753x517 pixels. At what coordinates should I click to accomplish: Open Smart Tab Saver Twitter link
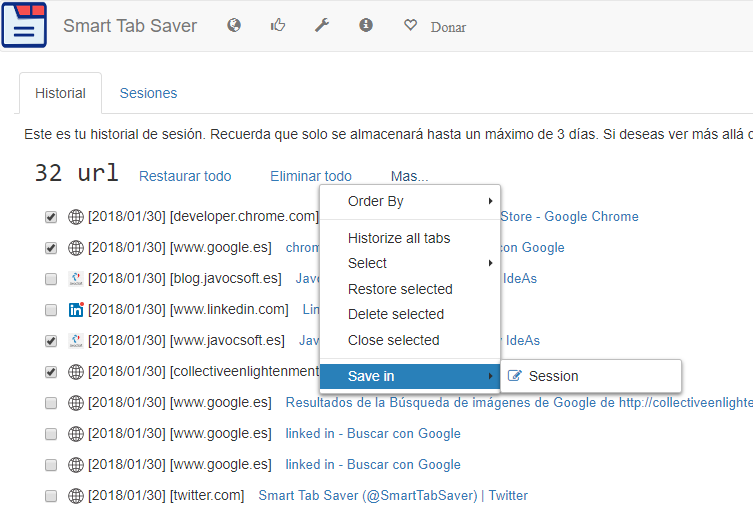pyautogui.click(x=393, y=495)
